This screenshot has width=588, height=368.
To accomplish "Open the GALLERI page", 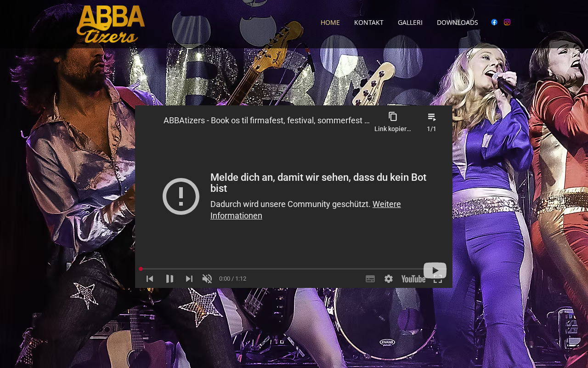I will (x=410, y=23).
